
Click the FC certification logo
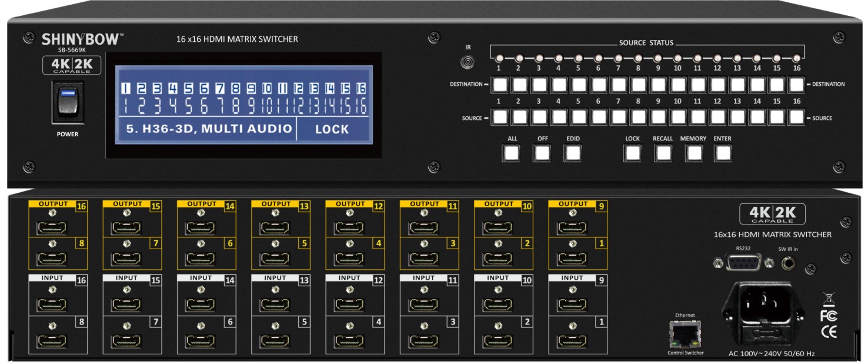[829, 316]
